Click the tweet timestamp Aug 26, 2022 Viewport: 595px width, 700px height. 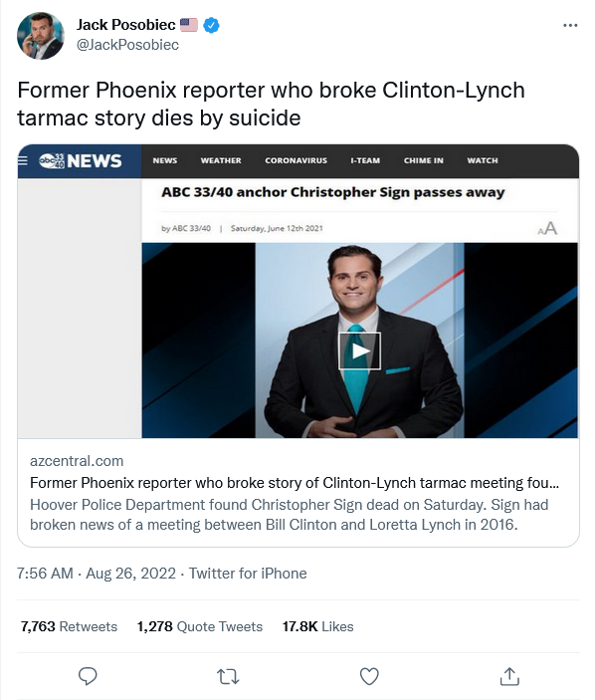pos(130,574)
